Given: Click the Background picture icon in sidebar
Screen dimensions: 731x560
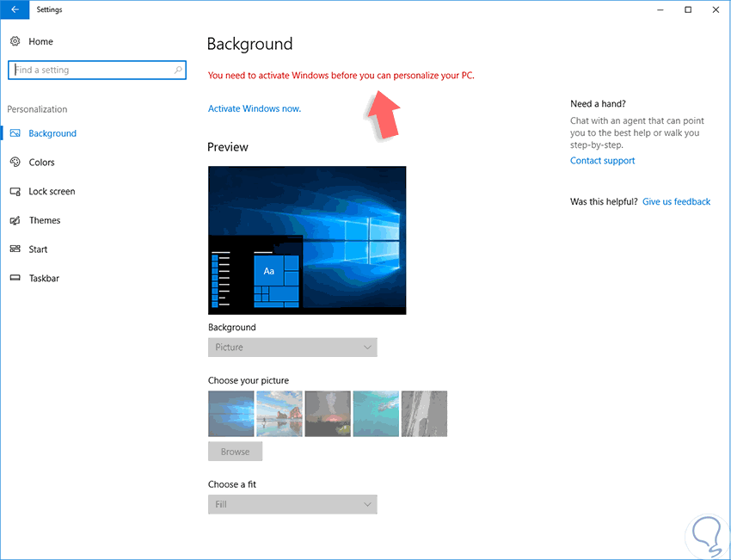Looking at the screenshot, I should pos(15,133).
